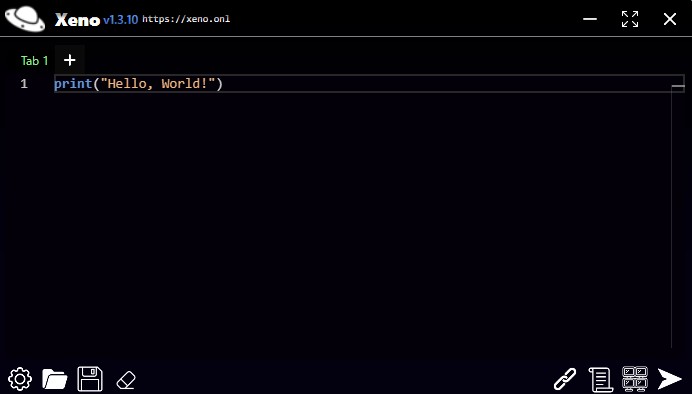The width and height of the screenshot is (692, 394).
Task: Attach with the chain link icon
Action: click(565, 379)
